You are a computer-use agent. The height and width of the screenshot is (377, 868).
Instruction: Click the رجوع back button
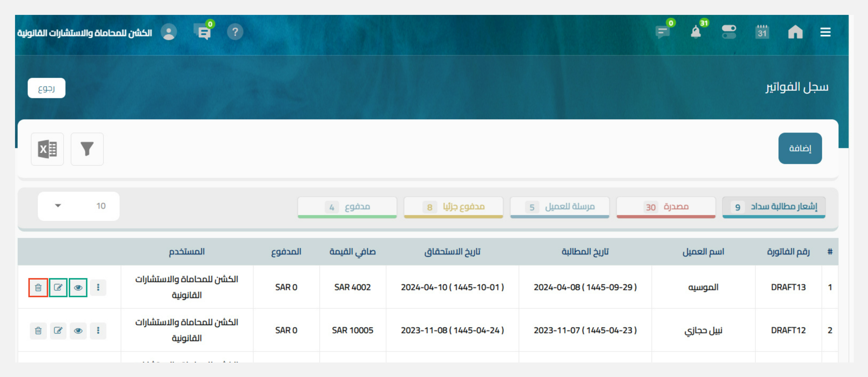click(x=47, y=88)
